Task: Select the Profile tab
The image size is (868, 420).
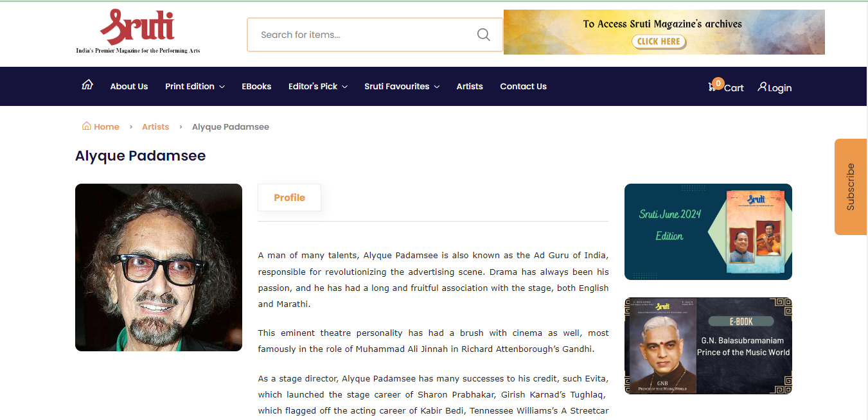Action: click(x=289, y=197)
